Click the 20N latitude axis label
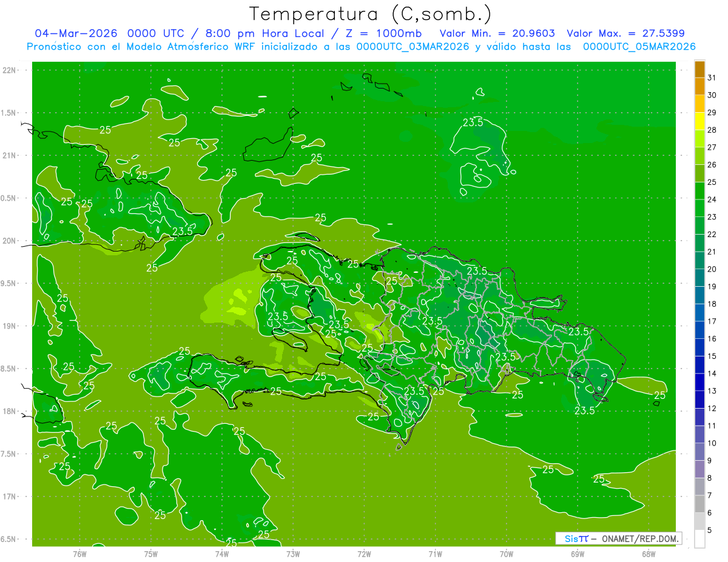This screenshot has width=728, height=562. point(9,241)
